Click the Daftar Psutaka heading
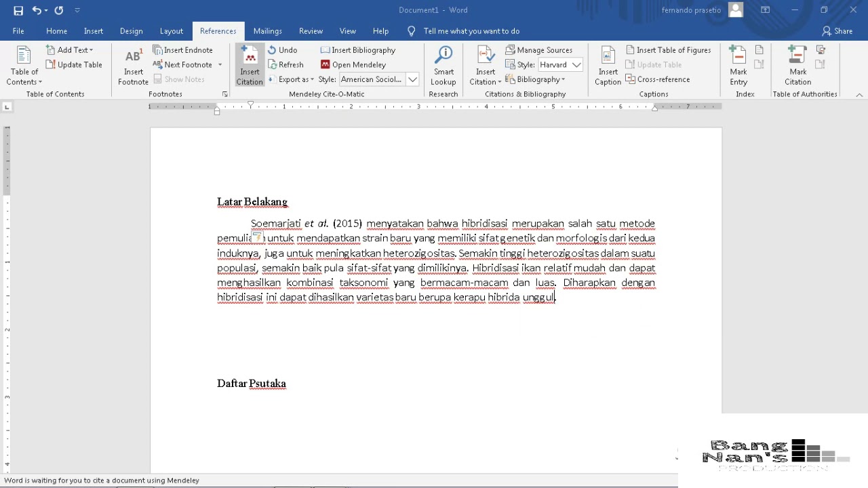 coord(252,384)
